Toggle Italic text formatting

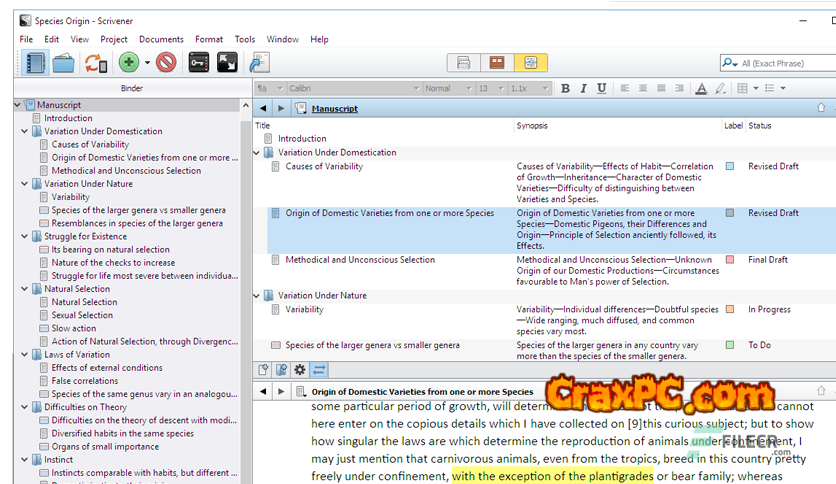tap(583, 88)
